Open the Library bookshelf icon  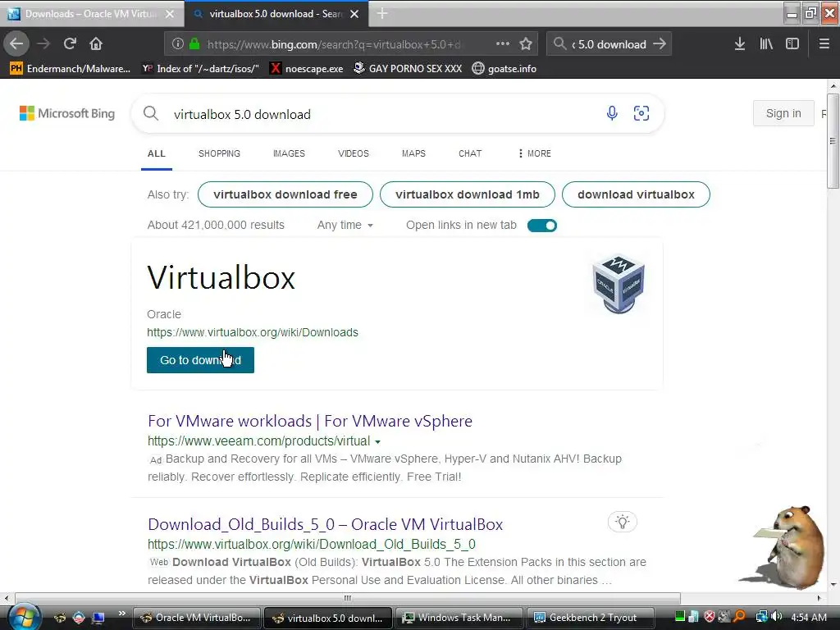(x=766, y=44)
